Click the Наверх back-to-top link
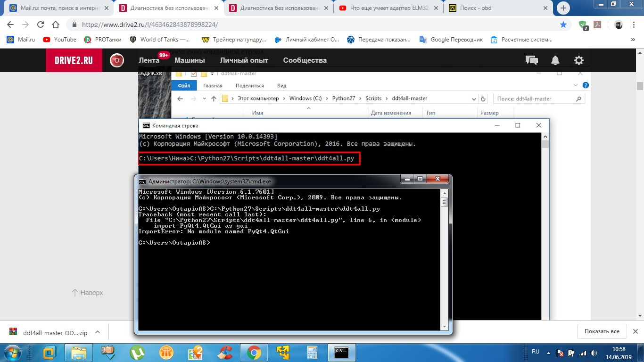The image size is (644, 362). pos(87,293)
